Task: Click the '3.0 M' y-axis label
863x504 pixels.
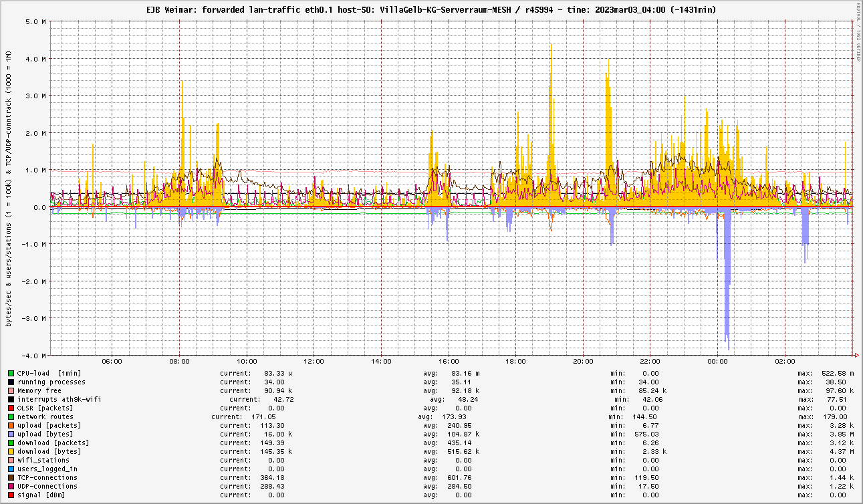Action: (x=35, y=96)
